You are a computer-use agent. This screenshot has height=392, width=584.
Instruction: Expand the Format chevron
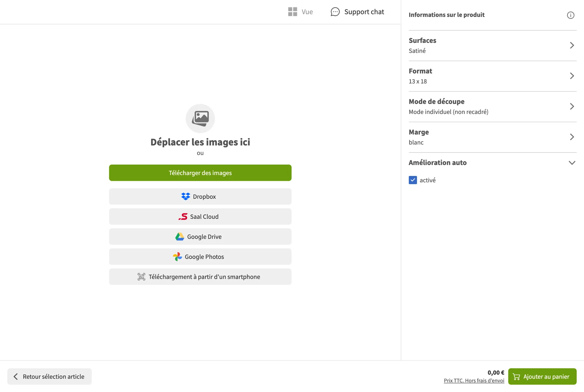click(572, 76)
